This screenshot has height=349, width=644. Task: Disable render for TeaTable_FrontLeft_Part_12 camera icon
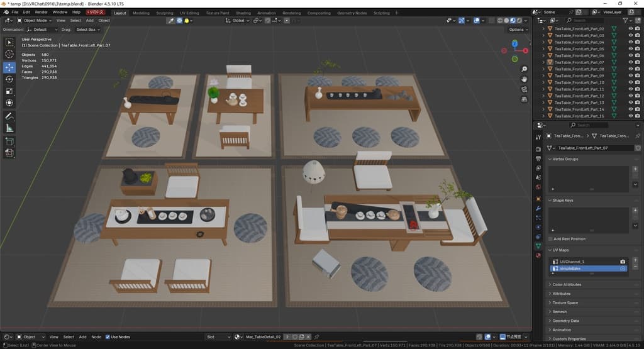[x=638, y=96]
